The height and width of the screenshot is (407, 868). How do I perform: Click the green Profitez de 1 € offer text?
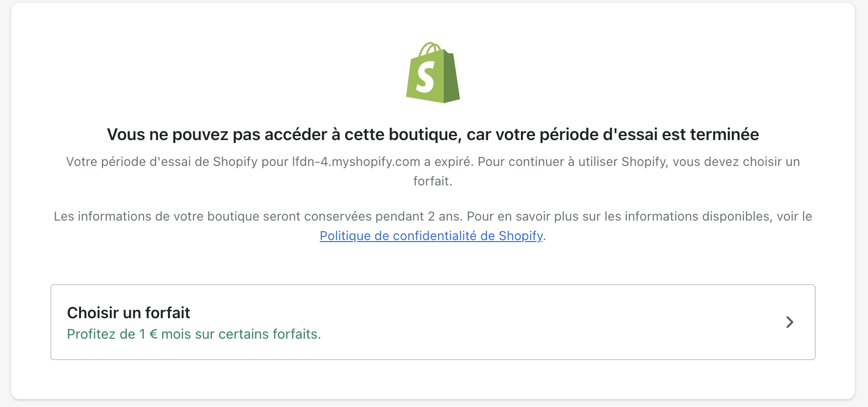click(193, 334)
